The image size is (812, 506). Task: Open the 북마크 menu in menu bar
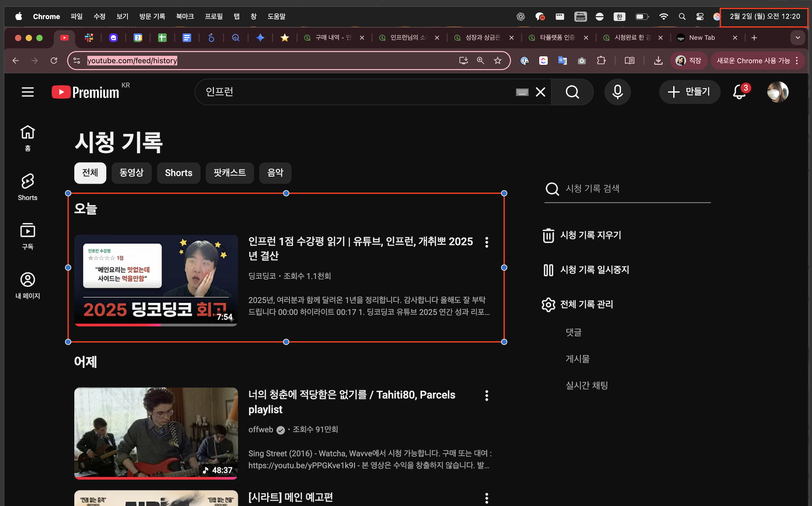point(185,16)
